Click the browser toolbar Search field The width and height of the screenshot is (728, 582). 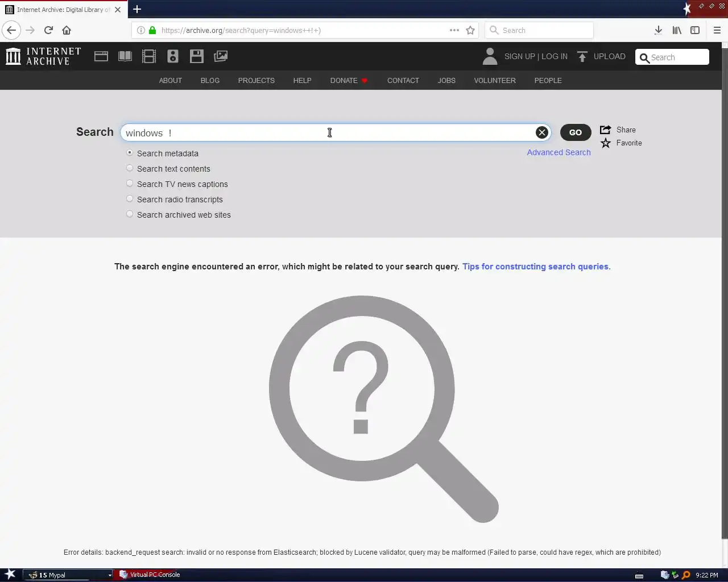(539, 30)
